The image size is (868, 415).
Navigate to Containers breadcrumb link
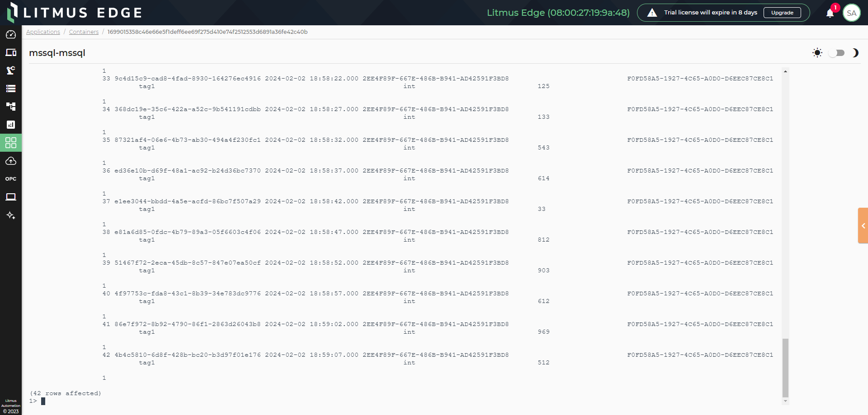(x=84, y=32)
